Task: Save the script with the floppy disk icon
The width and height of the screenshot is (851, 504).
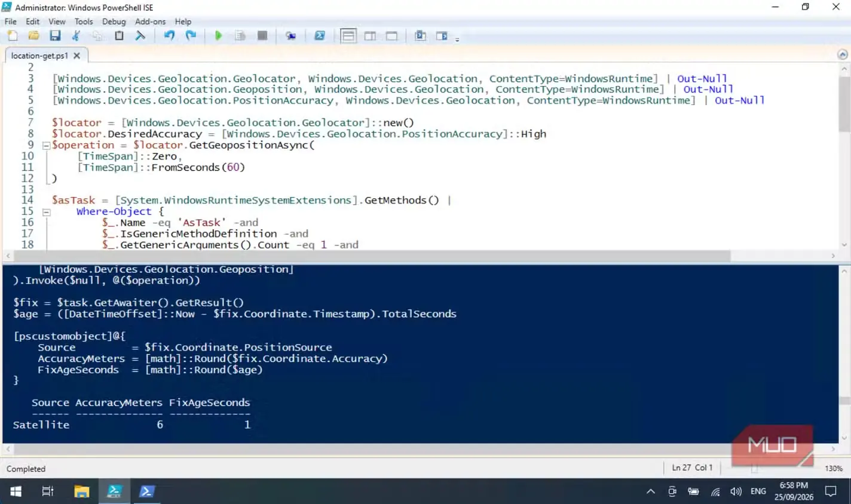Action: pos(55,36)
